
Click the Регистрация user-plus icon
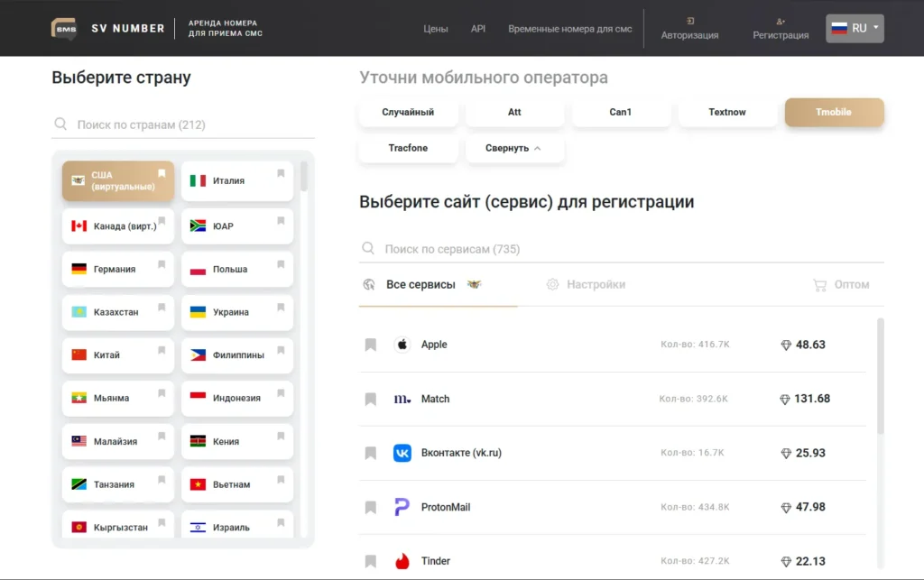tap(781, 22)
